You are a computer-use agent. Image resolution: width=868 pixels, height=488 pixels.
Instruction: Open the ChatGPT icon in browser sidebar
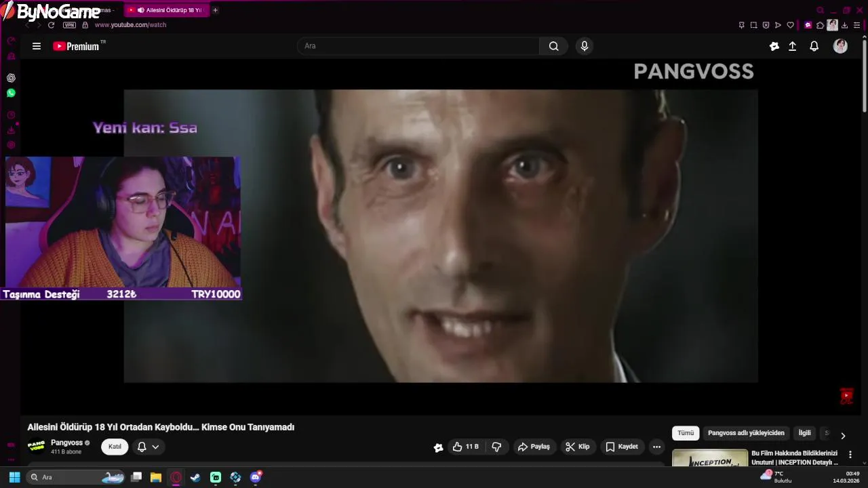pyautogui.click(x=11, y=78)
